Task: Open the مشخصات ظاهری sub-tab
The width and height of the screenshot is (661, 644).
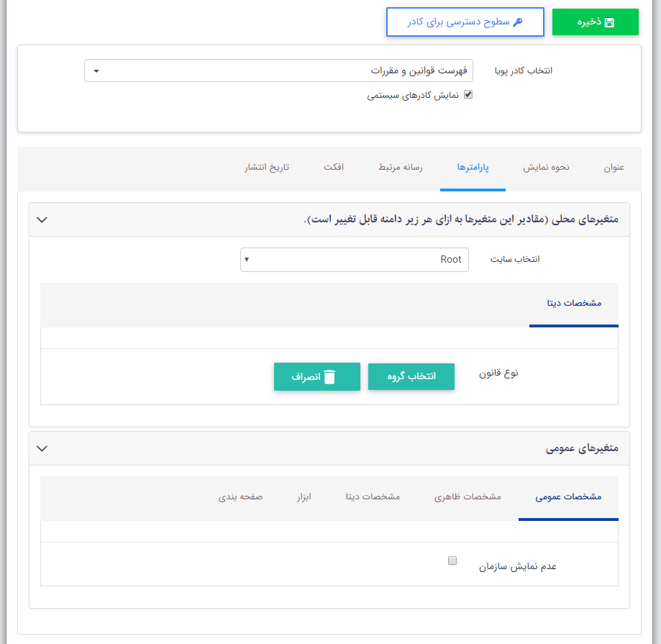Action: [x=468, y=497]
